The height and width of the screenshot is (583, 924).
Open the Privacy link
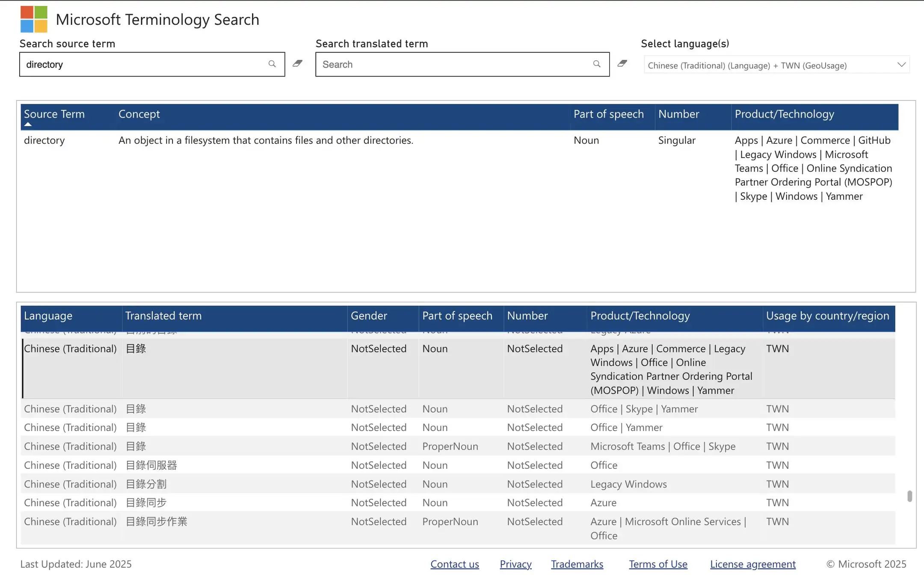pos(515,564)
